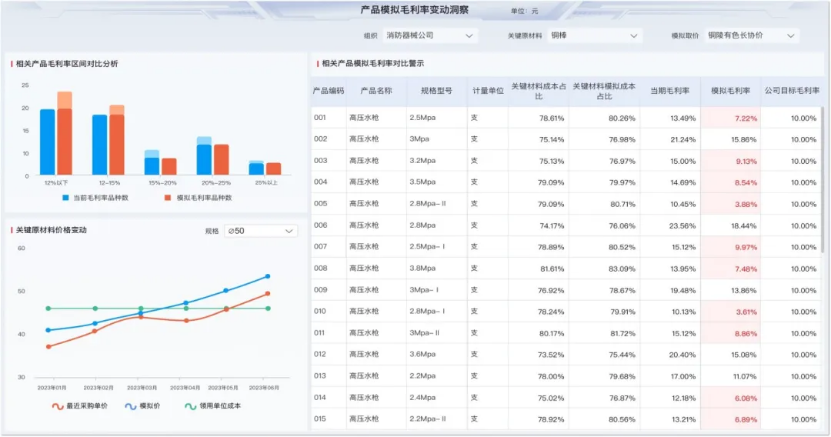Toggle the 当前毛利率品种数 legend swatch
This screenshot has width=831, height=437.
[x=66, y=198]
